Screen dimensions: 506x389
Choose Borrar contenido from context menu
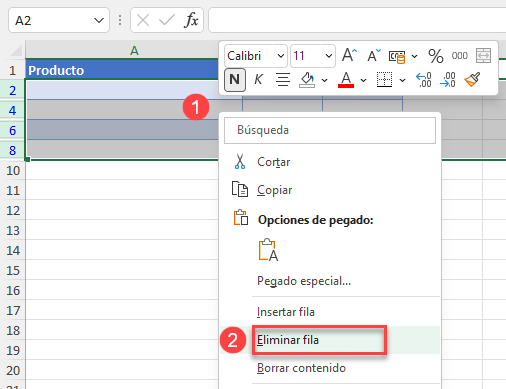(x=330, y=368)
